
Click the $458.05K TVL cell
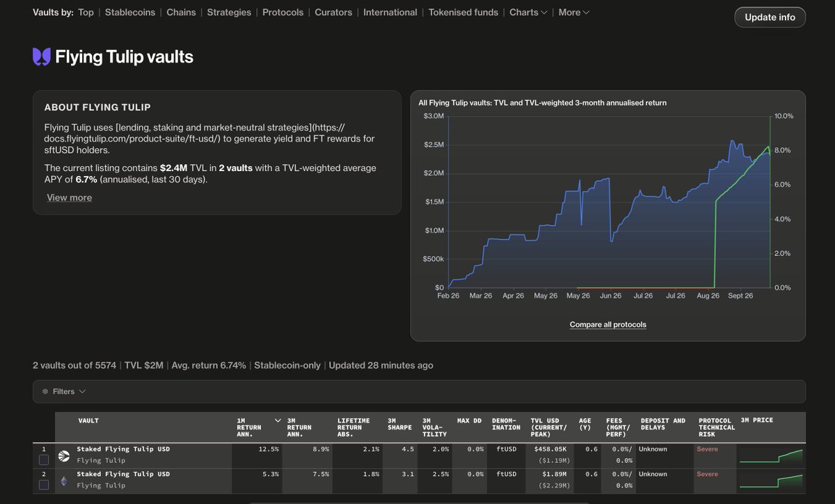pyautogui.click(x=549, y=449)
